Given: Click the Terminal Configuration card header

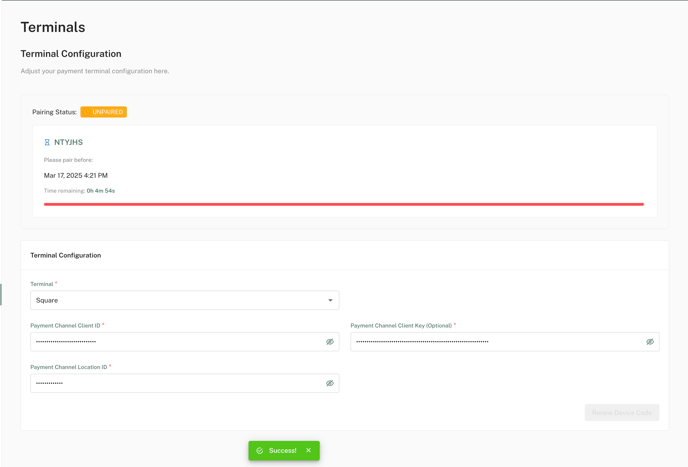Looking at the screenshot, I should (66, 255).
